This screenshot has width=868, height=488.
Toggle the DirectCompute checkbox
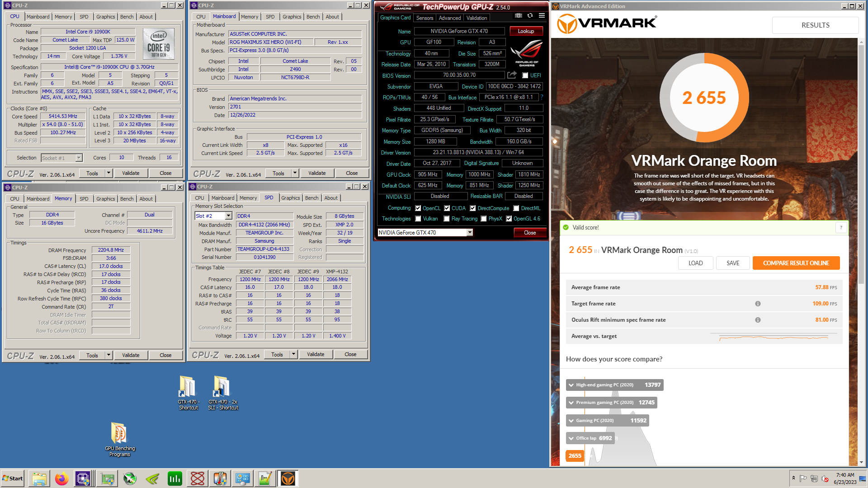(473, 208)
